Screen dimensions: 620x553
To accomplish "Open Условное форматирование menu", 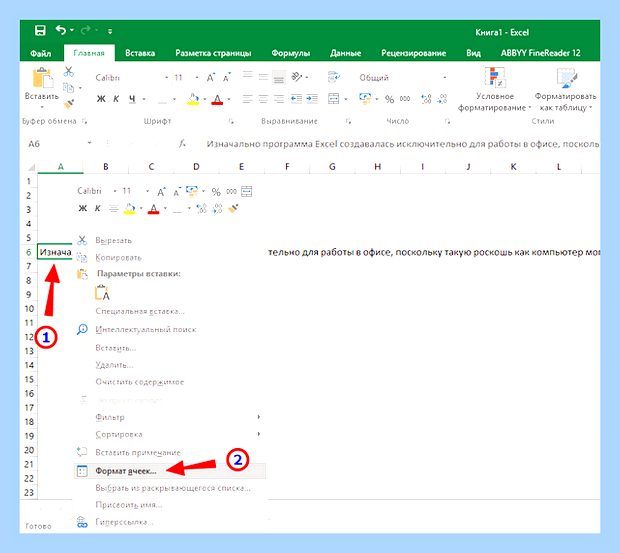I will click(495, 89).
